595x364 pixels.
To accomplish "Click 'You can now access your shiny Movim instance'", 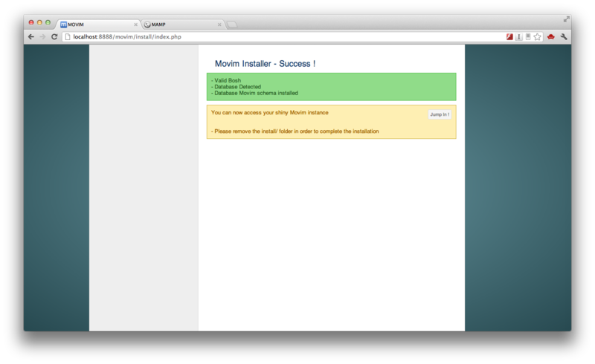I will 270,113.
